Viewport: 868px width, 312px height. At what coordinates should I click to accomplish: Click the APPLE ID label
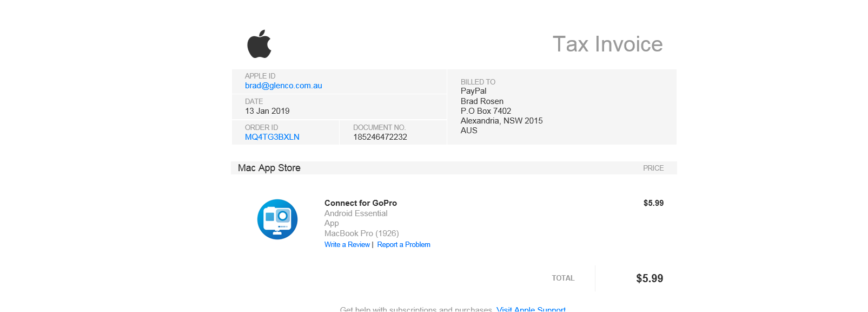[260, 76]
